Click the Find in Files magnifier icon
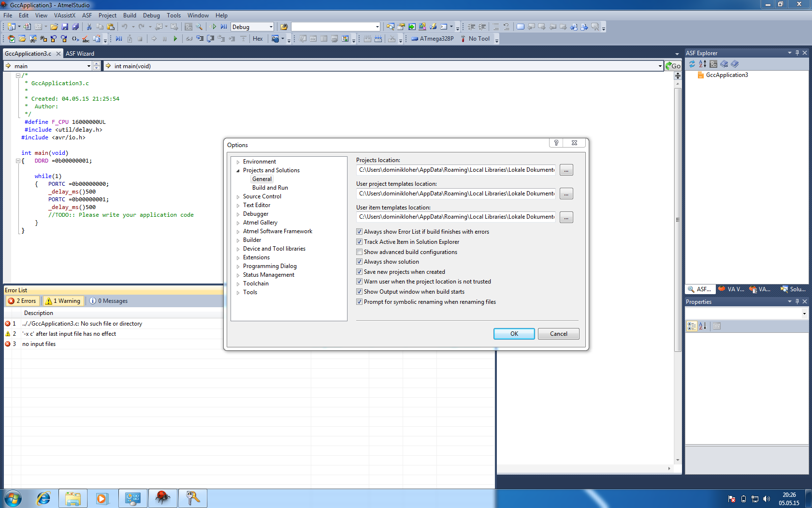The width and height of the screenshot is (812, 508). (x=199, y=27)
